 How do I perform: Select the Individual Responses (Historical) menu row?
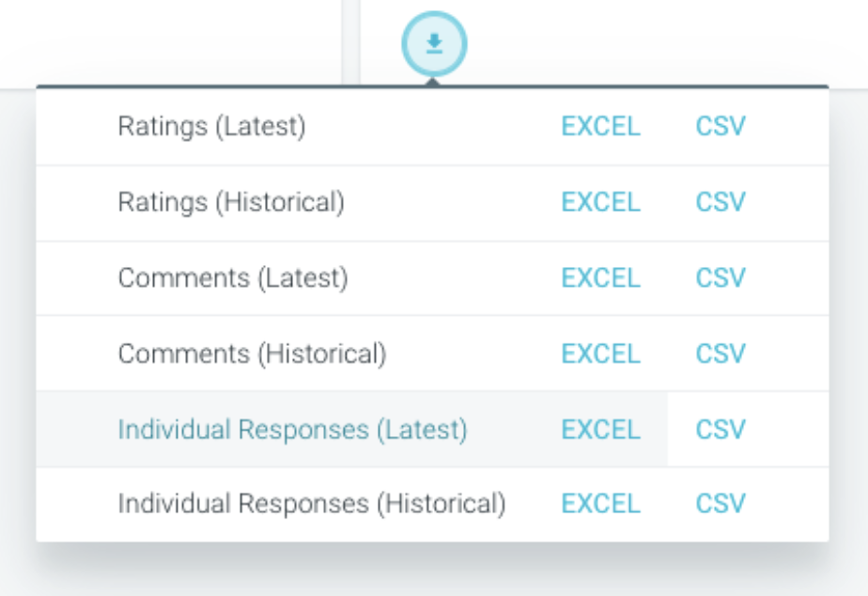pos(432,505)
